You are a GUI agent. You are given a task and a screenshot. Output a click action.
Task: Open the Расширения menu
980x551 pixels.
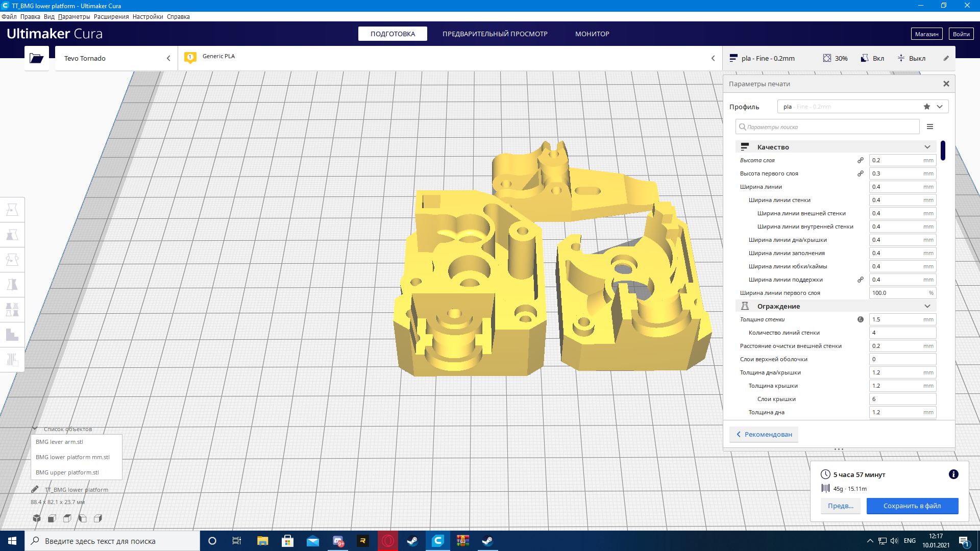point(111,17)
